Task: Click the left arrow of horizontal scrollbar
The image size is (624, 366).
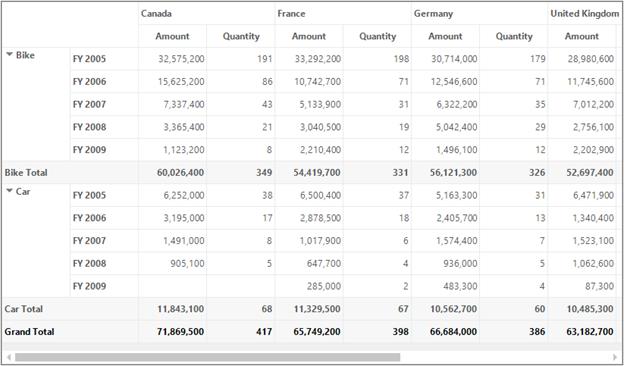Action: 9,357
